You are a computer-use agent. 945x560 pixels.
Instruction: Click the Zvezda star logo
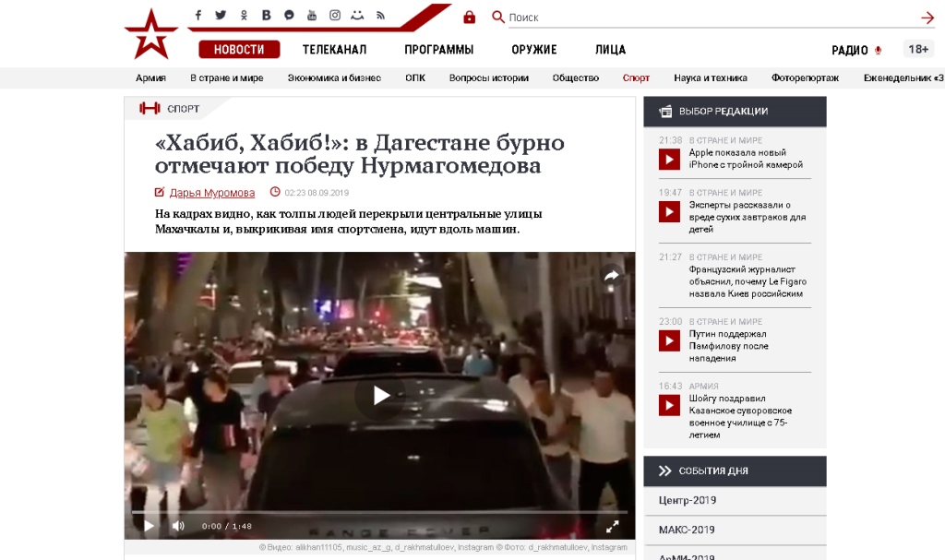click(151, 33)
